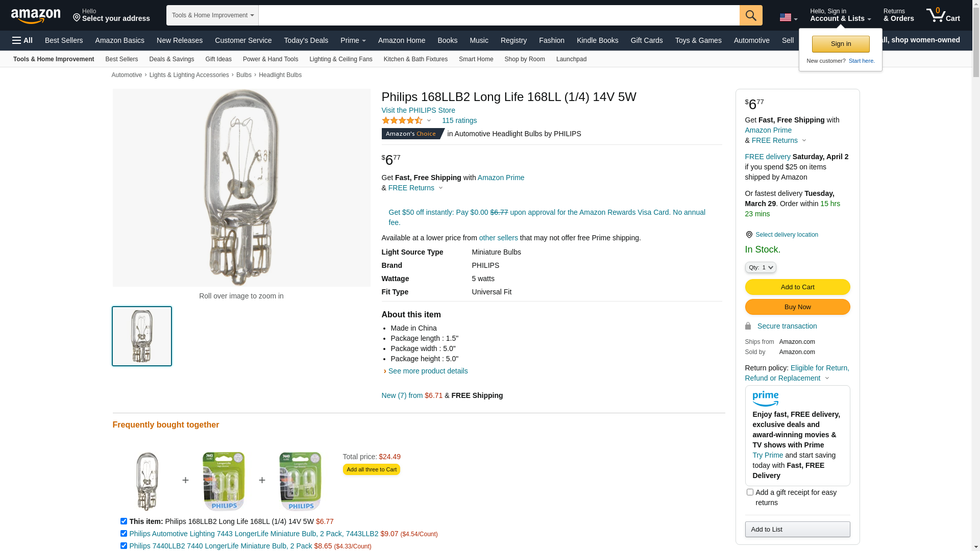Click the Amazon's Choice badge
Image resolution: width=980 pixels, height=551 pixels.
(412, 134)
